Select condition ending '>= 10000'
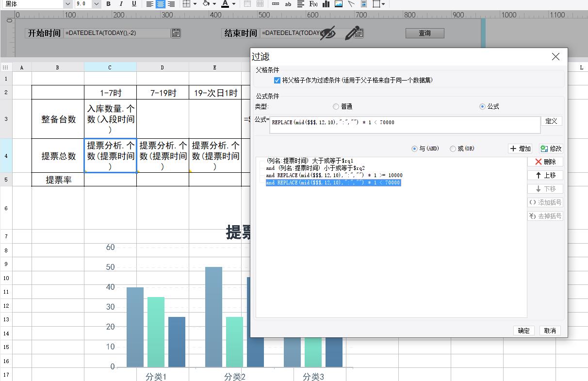 [334, 175]
